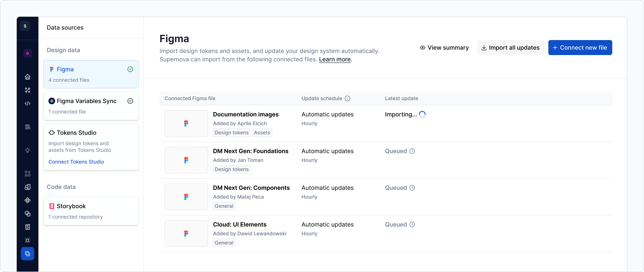Click Queued status for DM Next Gen: Foundations
This screenshot has height=272, width=644.
[x=396, y=151]
